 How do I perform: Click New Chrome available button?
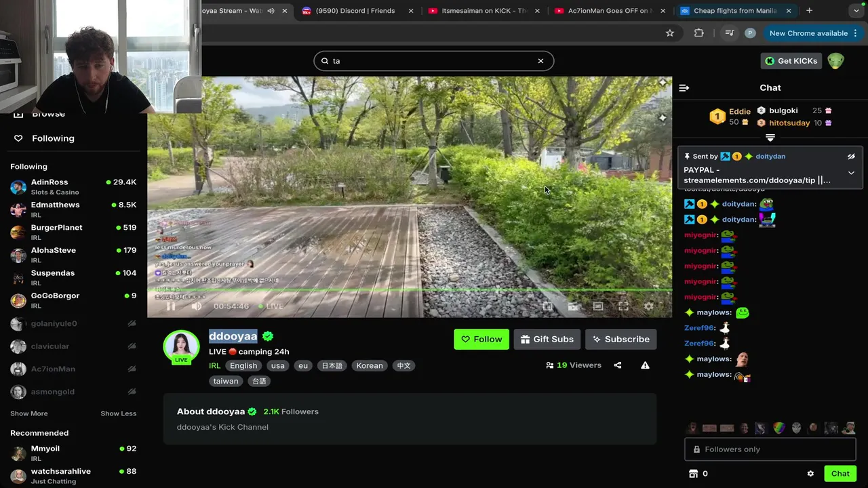[x=808, y=33]
